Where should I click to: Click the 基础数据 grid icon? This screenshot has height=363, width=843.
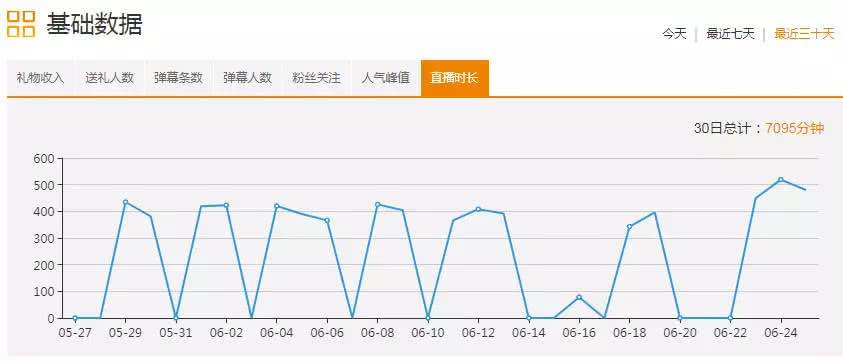point(21,24)
